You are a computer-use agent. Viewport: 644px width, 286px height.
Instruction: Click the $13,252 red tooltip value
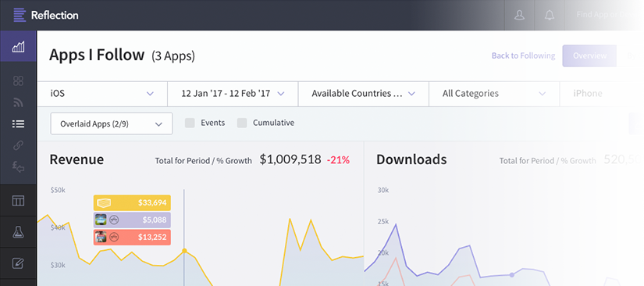152,237
